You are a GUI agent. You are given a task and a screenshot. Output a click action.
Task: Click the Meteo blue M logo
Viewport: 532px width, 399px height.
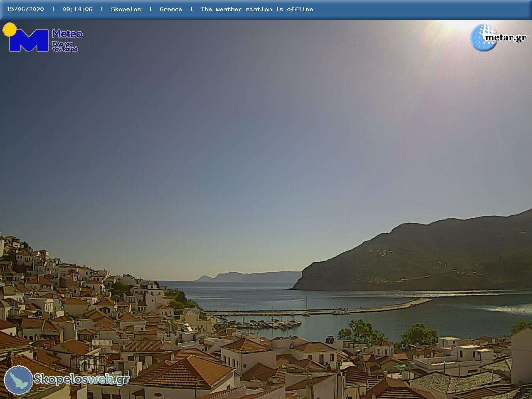point(28,40)
